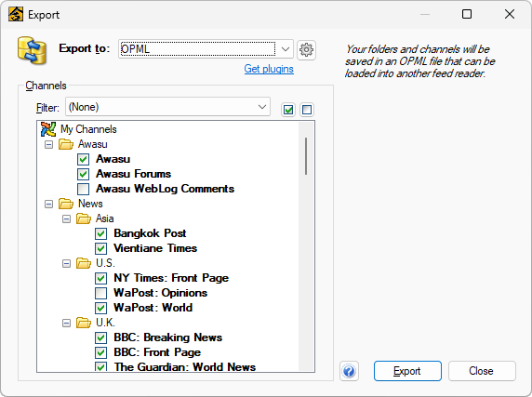Check the WaPost: Opinions channel
The width and height of the screenshot is (532, 397).
pos(100,293)
